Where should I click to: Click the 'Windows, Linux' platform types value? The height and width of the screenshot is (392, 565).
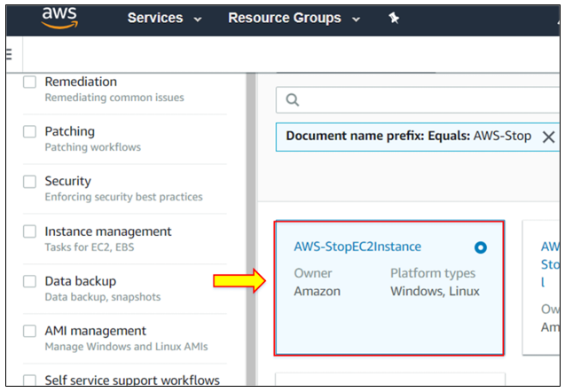tap(435, 291)
